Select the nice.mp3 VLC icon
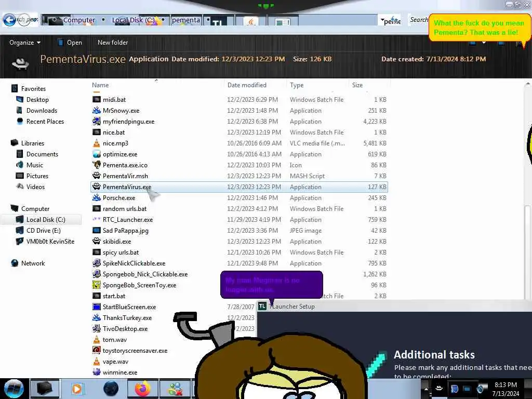This screenshot has width=532, height=399. click(x=97, y=143)
